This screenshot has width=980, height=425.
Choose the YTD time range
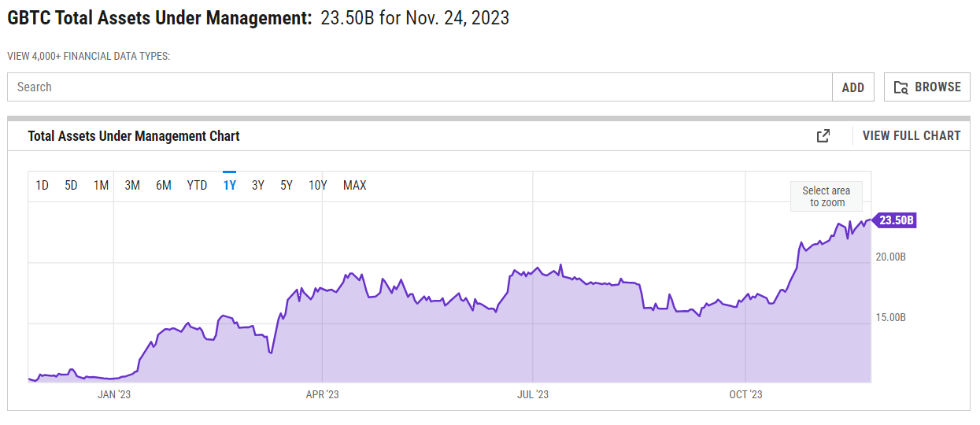tap(197, 186)
